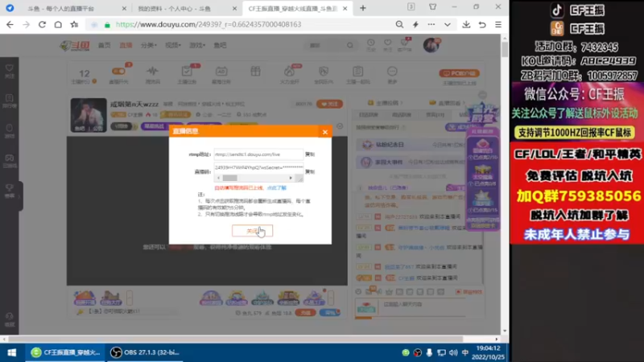Click the page vertical scrollbar thumb
Viewport: 644px width, 362px height.
coord(505,50)
